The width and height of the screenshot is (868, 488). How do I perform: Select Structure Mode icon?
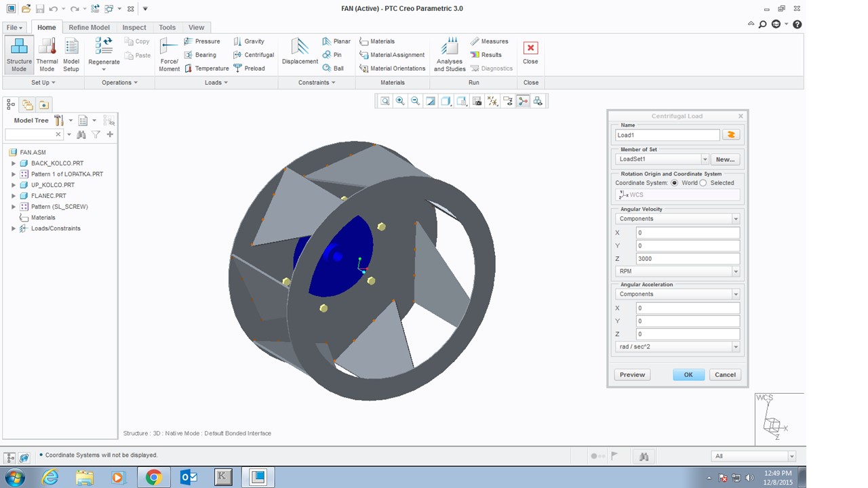pyautogui.click(x=19, y=55)
